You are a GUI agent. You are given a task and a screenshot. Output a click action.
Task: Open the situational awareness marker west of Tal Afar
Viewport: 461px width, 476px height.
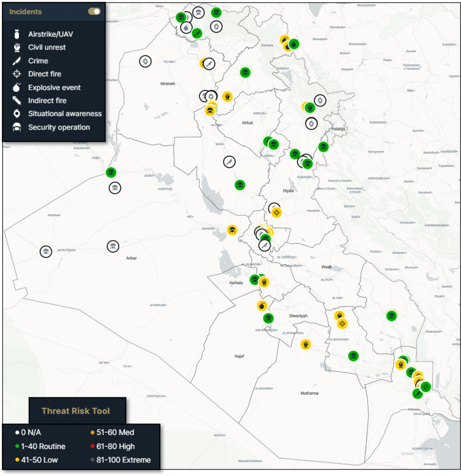145,62
